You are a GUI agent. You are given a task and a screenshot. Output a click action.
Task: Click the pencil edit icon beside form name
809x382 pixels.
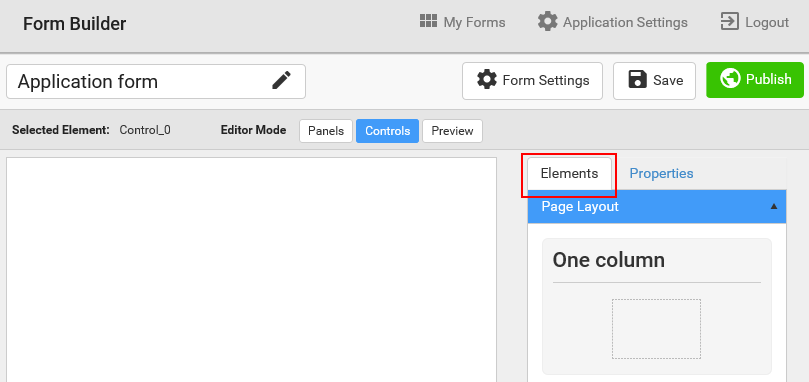pyautogui.click(x=282, y=81)
